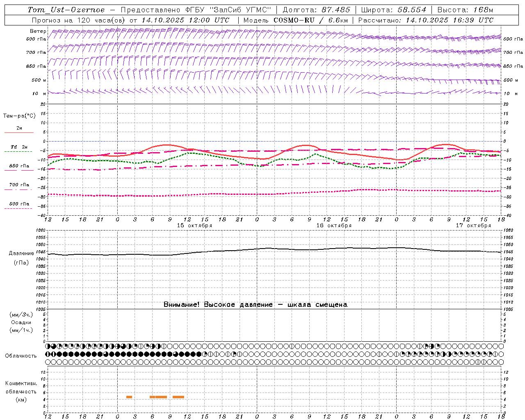Click the "Ветер" wind section label
Viewport: 525px width, 420px height.
coord(38,31)
